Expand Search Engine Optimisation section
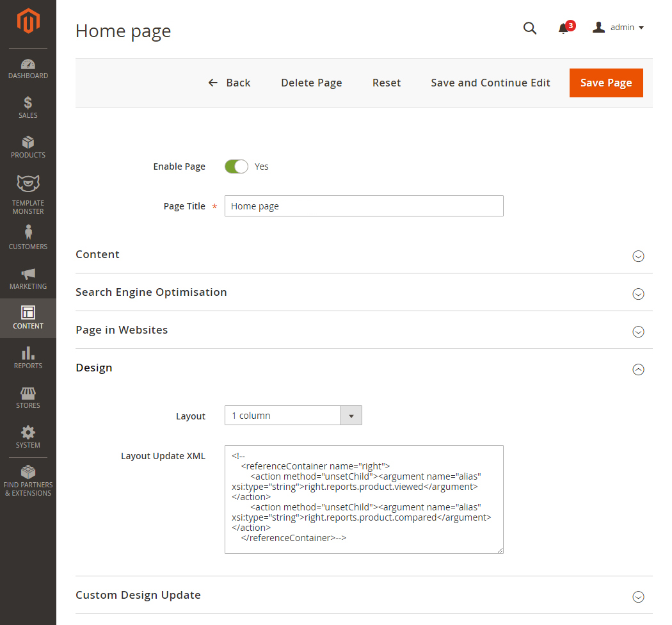This screenshot has height=625, width=672. (638, 294)
